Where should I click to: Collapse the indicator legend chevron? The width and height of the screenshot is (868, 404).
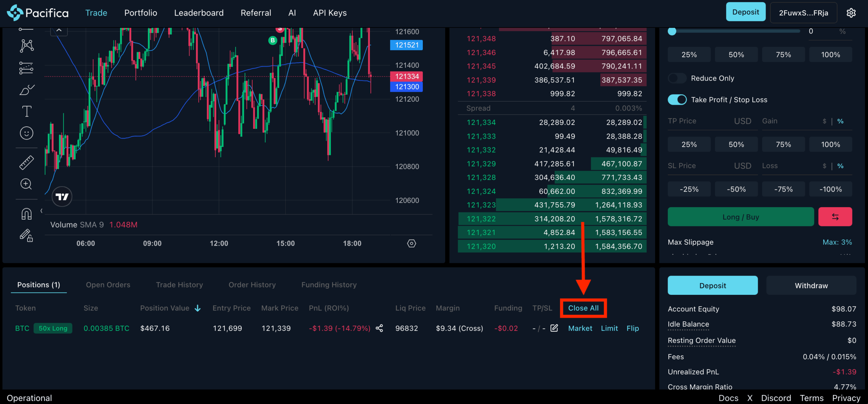coord(59,31)
